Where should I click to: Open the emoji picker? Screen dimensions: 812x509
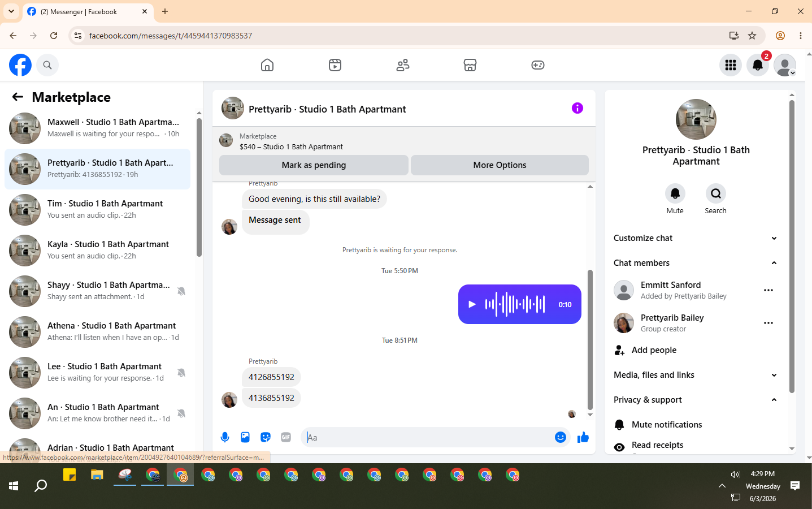561,437
